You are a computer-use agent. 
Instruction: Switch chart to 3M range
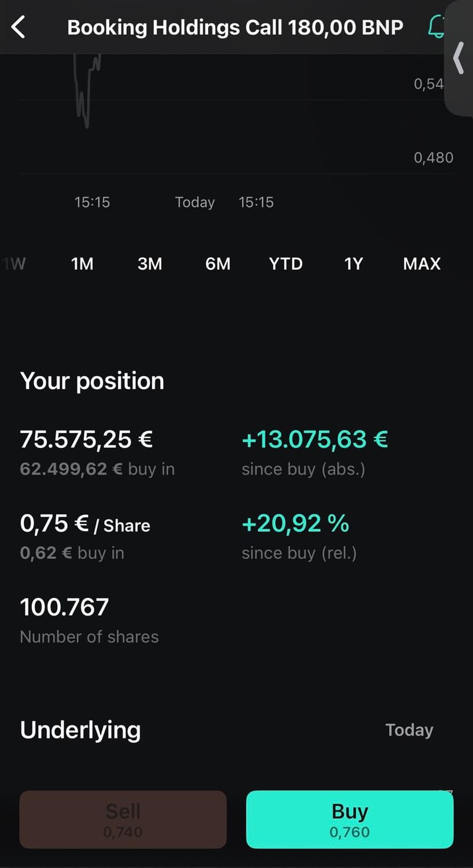tap(150, 264)
